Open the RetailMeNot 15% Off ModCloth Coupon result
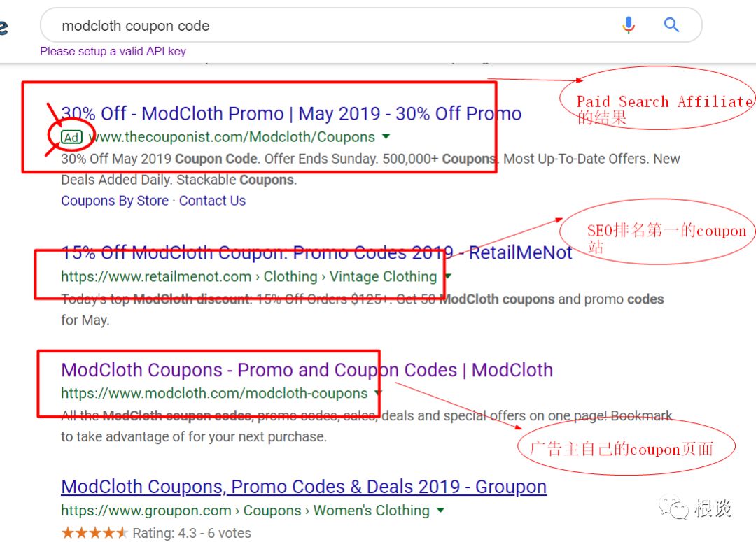The height and width of the screenshot is (542, 756). point(316,252)
